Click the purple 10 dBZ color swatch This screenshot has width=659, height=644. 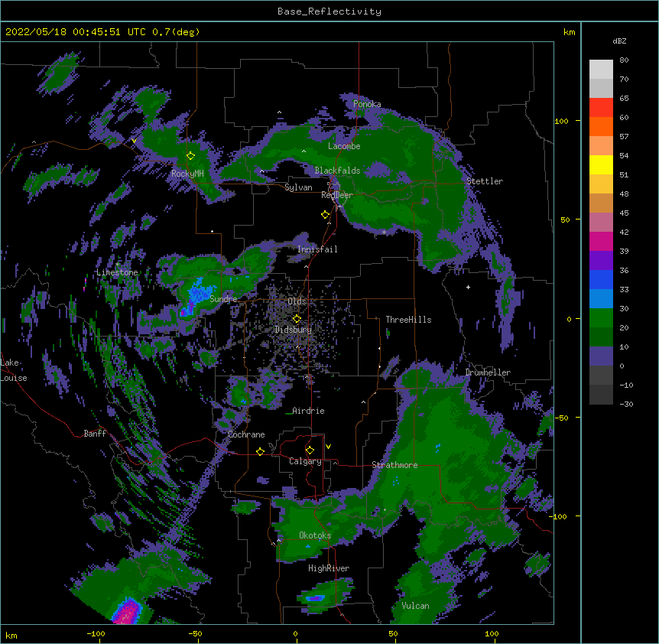[601, 356]
